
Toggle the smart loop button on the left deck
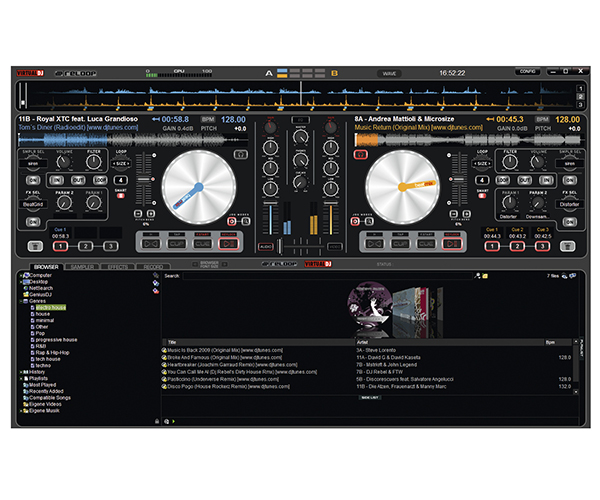[x=121, y=195]
